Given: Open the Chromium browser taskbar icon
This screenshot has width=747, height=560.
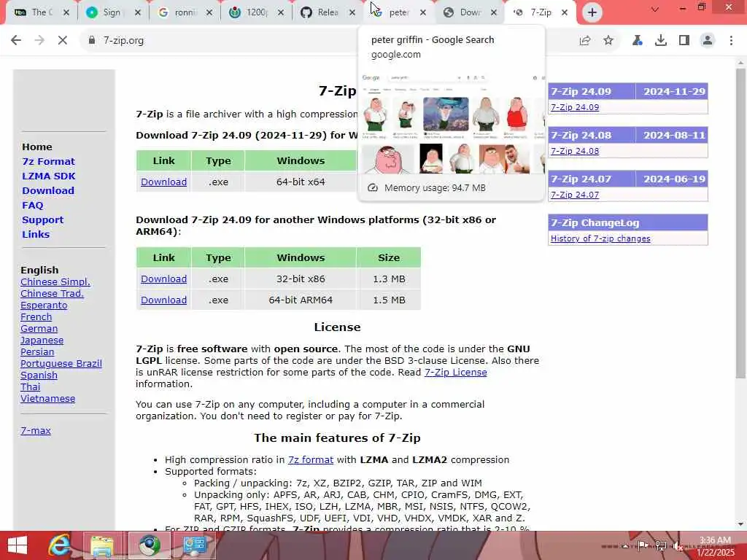Looking at the screenshot, I should pyautogui.click(x=150, y=545).
